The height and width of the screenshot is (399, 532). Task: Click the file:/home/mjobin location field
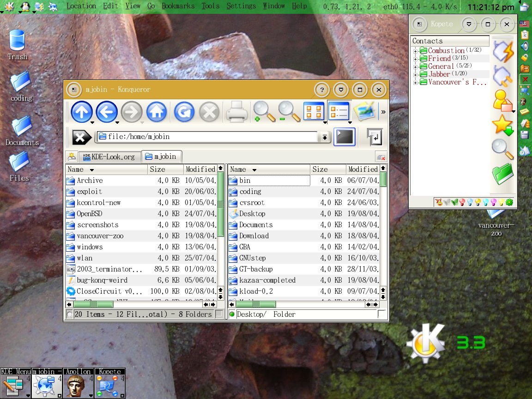coord(208,137)
